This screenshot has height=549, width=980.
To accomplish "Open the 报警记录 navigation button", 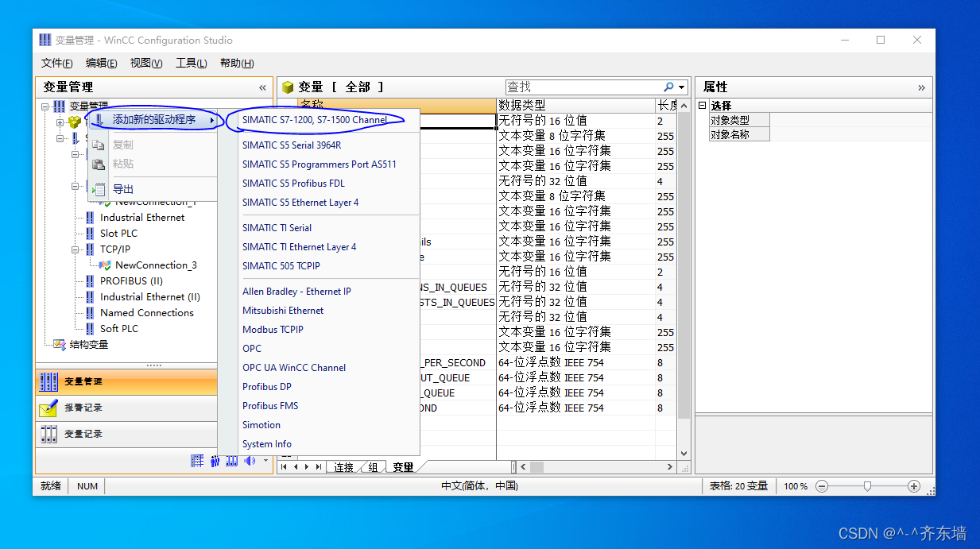I will coord(127,408).
